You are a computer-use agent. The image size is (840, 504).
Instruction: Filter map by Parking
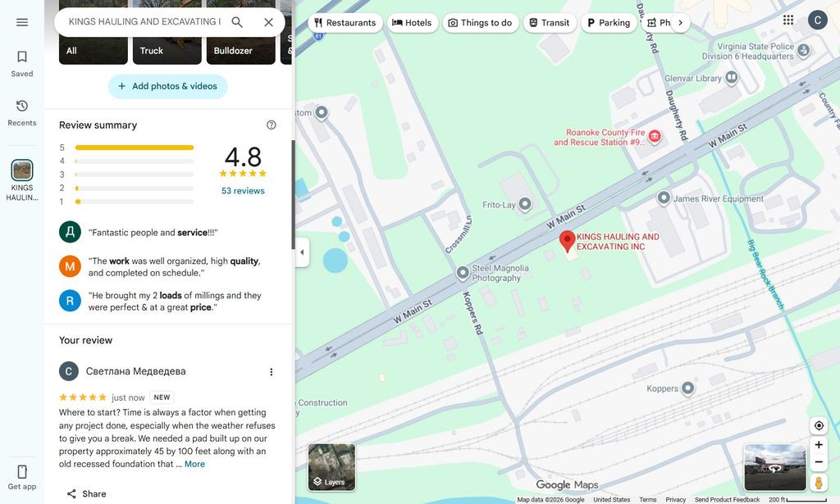pyautogui.click(x=609, y=22)
